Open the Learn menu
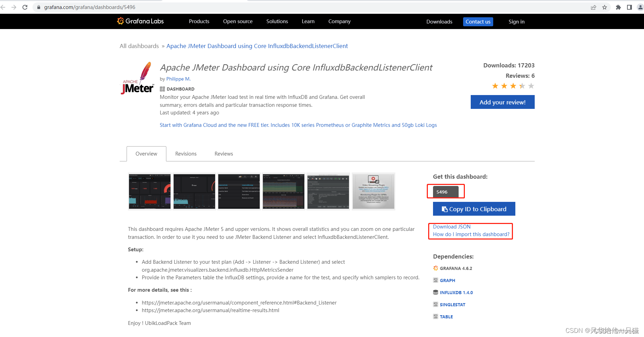644x337 pixels. [308, 21]
